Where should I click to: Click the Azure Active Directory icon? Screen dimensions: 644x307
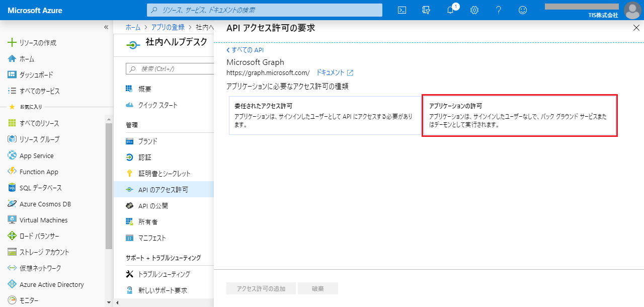(12, 284)
